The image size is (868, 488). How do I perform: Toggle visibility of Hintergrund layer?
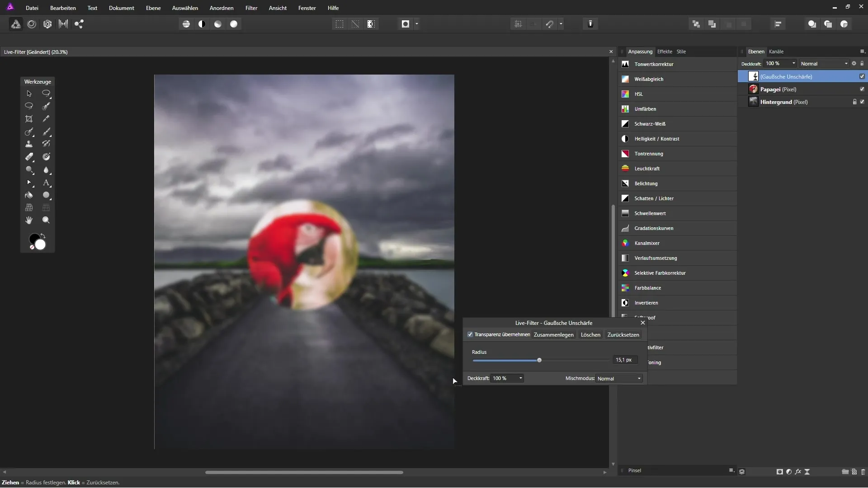[862, 102]
